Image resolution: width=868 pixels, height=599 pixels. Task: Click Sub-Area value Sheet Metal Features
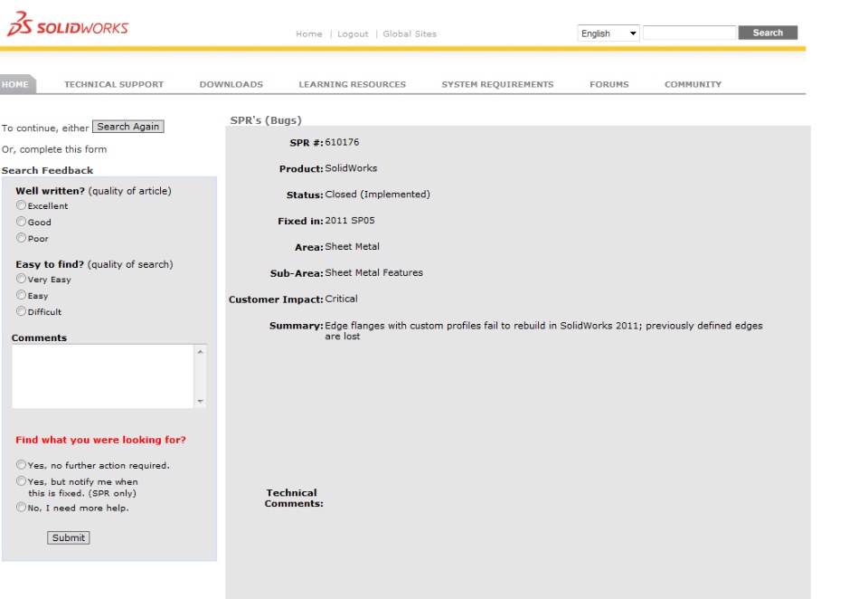click(373, 272)
